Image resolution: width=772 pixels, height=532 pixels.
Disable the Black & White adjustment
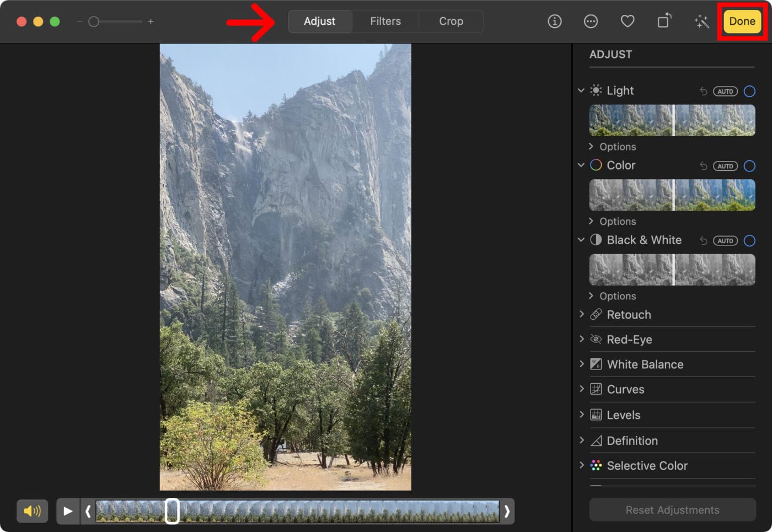[x=749, y=240]
